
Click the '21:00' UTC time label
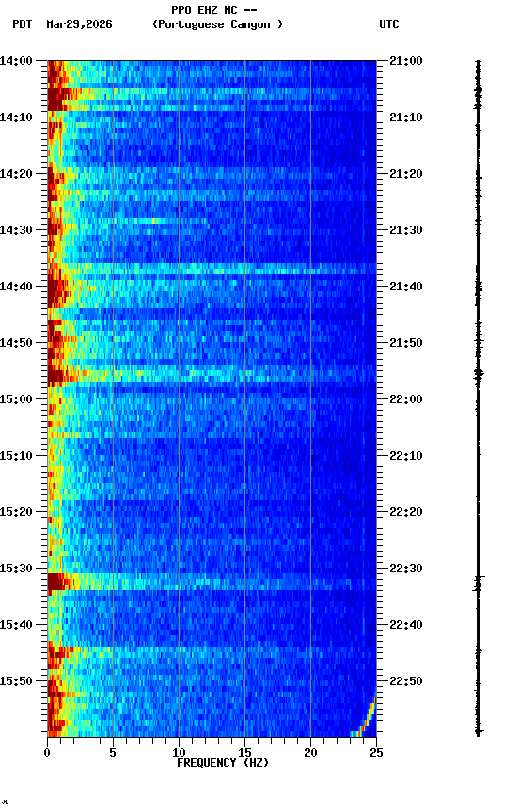click(406, 61)
